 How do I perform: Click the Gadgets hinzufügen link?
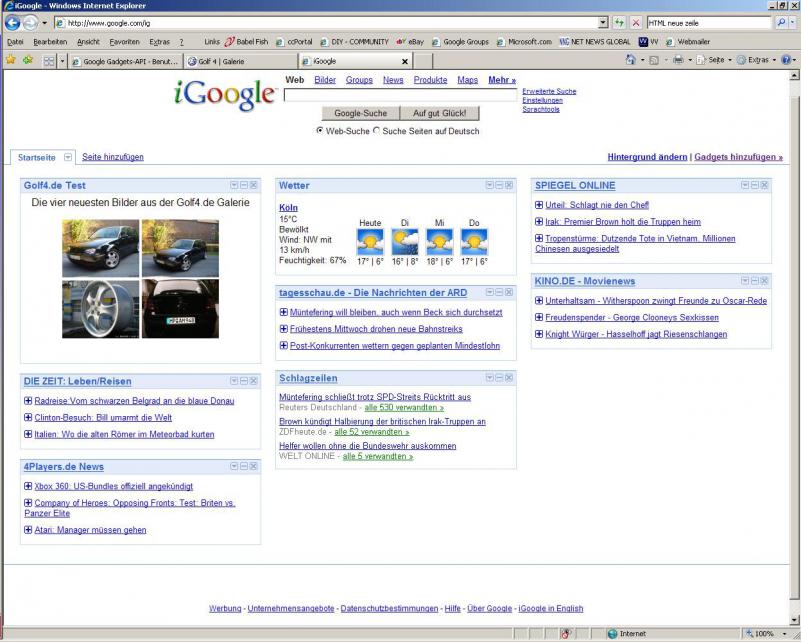(x=738, y=157)
